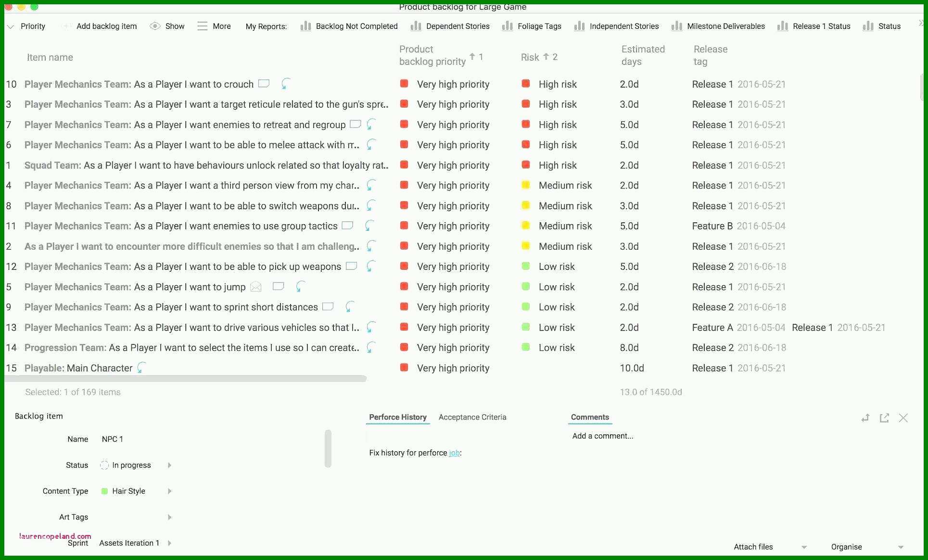Screen dimensions: 928x560
Task: Open the Comments tab
Action: (590, 417)
